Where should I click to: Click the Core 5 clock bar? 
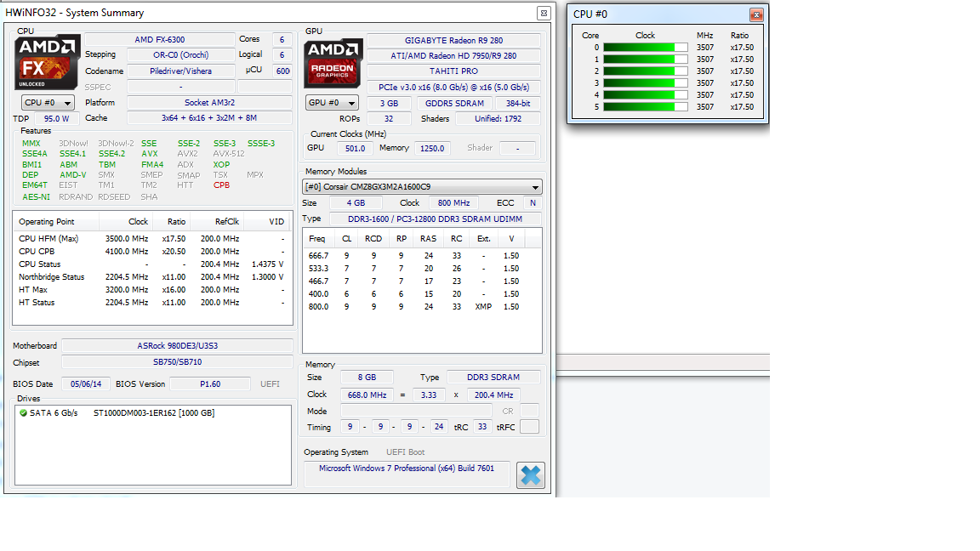(646, 107)
